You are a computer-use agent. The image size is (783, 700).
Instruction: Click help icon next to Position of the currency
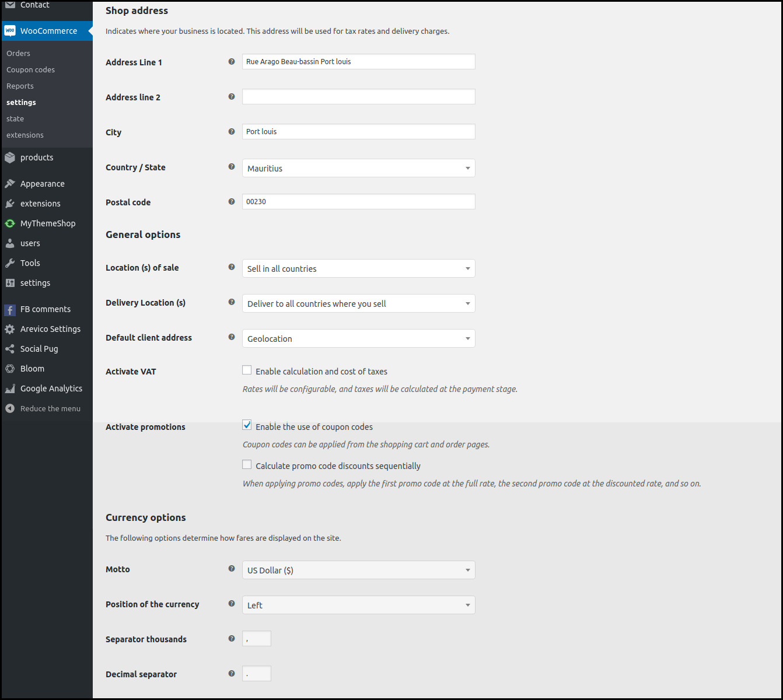[232, 603]
